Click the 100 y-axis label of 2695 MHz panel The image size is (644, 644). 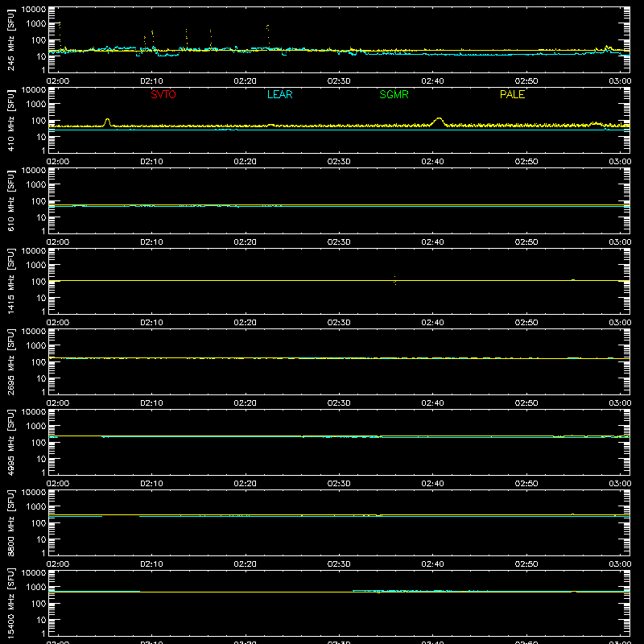point(39,362)
